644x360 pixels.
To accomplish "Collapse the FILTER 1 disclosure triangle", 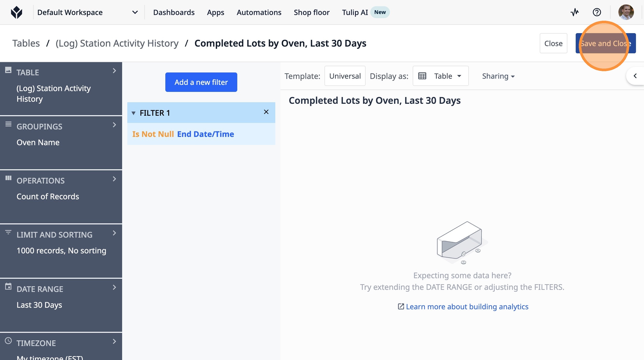I will (x=134, y=113).
